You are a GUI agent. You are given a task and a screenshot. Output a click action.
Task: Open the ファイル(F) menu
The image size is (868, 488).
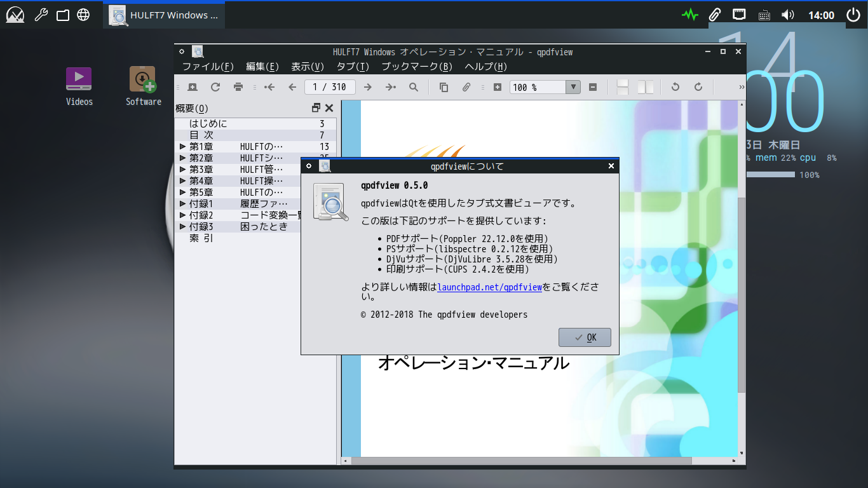pyautogui.click(x=208, y=67)
